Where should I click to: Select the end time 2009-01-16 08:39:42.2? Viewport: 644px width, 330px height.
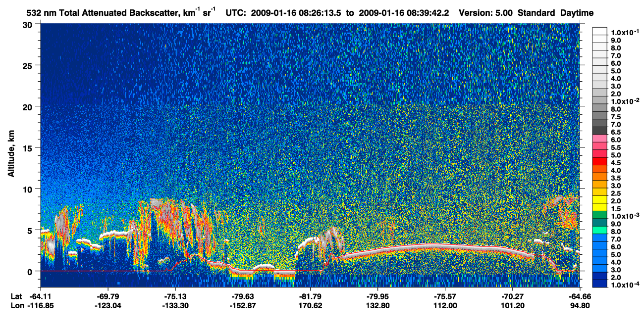(404, 13)
